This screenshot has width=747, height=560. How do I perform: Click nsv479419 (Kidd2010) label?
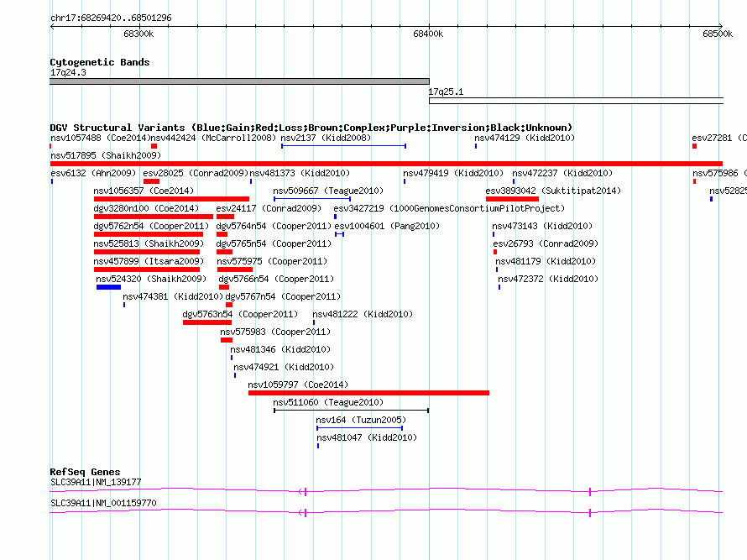[x=453, y=173]
